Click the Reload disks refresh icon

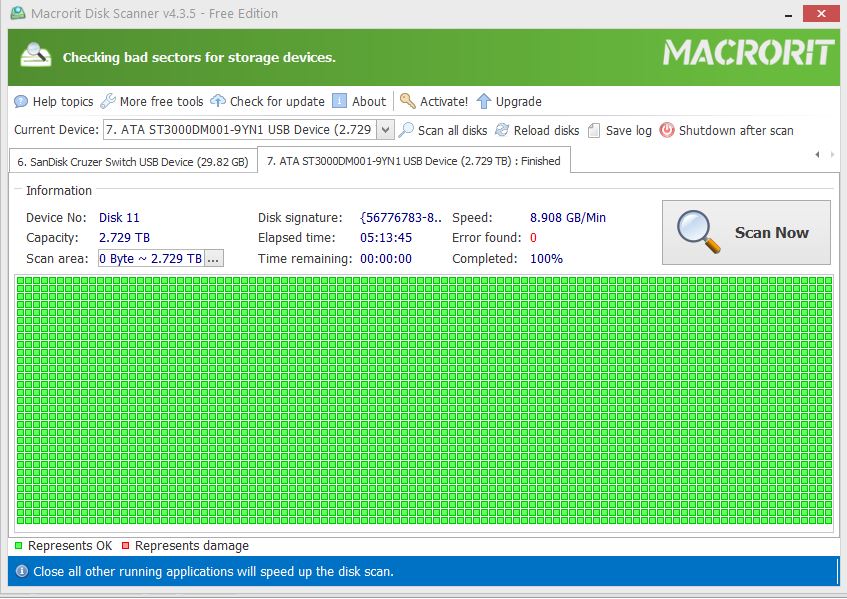[502, 130]
